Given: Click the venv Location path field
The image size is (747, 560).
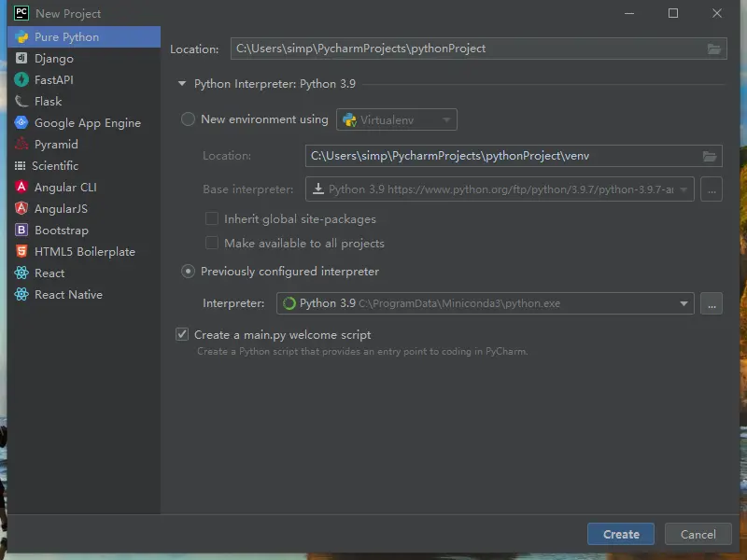Looking at the screenshot, I should pyautogui.click(x=514, y=156).
